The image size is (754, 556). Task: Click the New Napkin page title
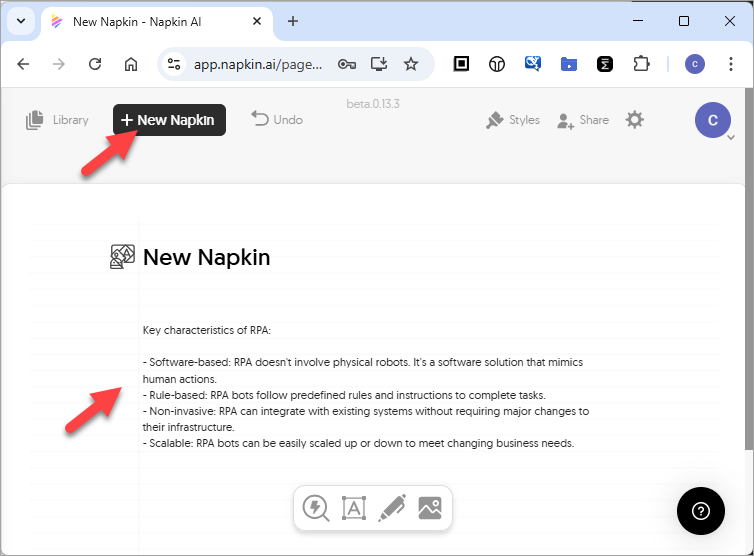pyautogui.click(x=207, y=257)
